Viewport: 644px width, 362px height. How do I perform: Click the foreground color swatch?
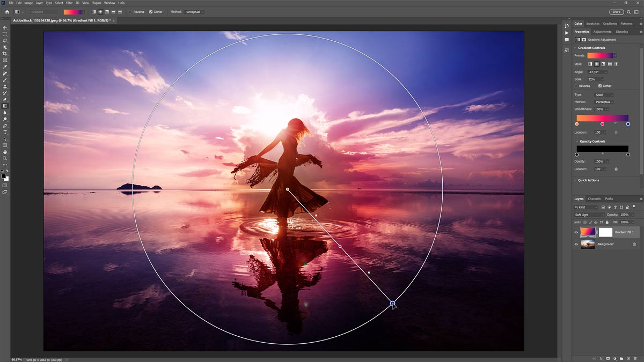[4, 176]
